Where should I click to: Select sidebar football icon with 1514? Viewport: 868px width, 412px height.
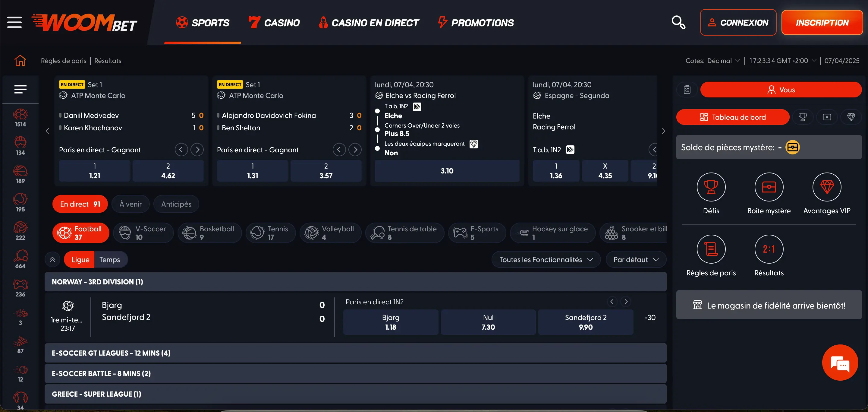pos(20,118)
